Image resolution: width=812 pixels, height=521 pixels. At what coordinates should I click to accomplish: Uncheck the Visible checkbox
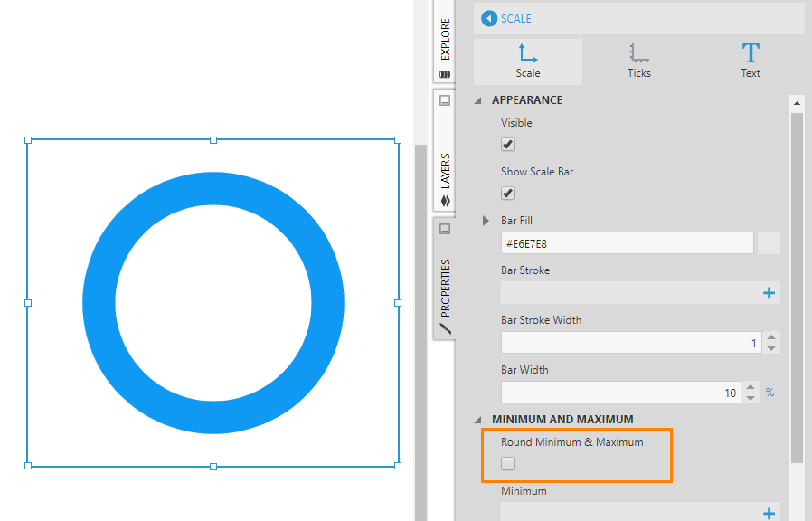508,145
